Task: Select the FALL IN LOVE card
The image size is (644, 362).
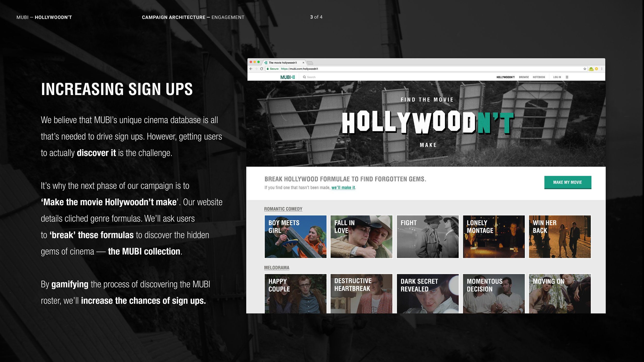Action: tap(361, 237)
